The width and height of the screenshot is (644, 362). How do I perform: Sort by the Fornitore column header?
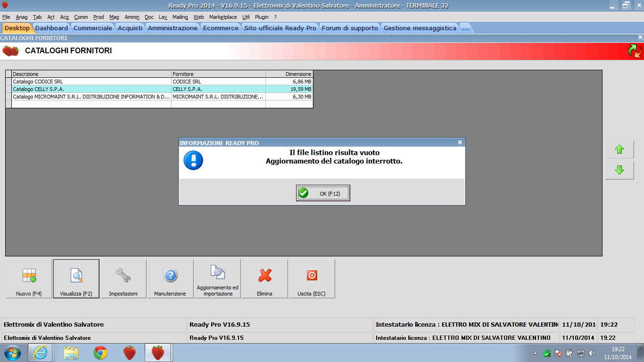219,74
